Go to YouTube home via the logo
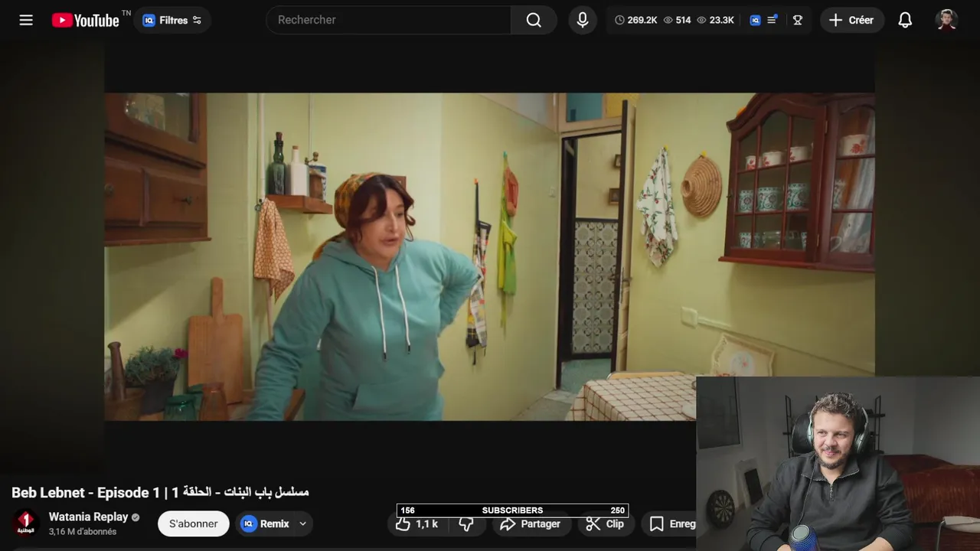The image size is (980, 551). [86, 20]
